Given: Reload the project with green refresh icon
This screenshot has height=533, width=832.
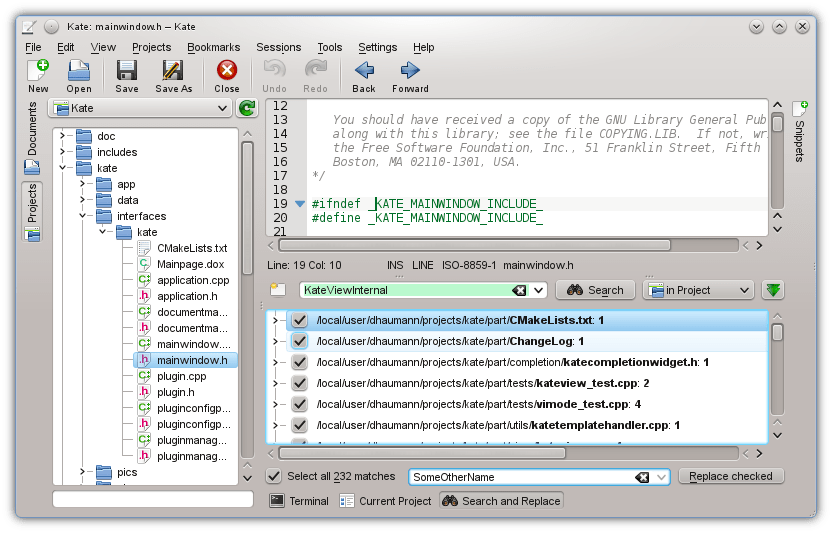Looking at the screenshot, I should [x=247, y=108].
